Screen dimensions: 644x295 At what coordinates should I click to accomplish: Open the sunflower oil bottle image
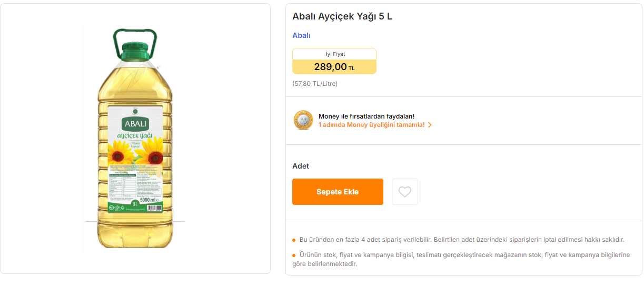tap(135, 138)
